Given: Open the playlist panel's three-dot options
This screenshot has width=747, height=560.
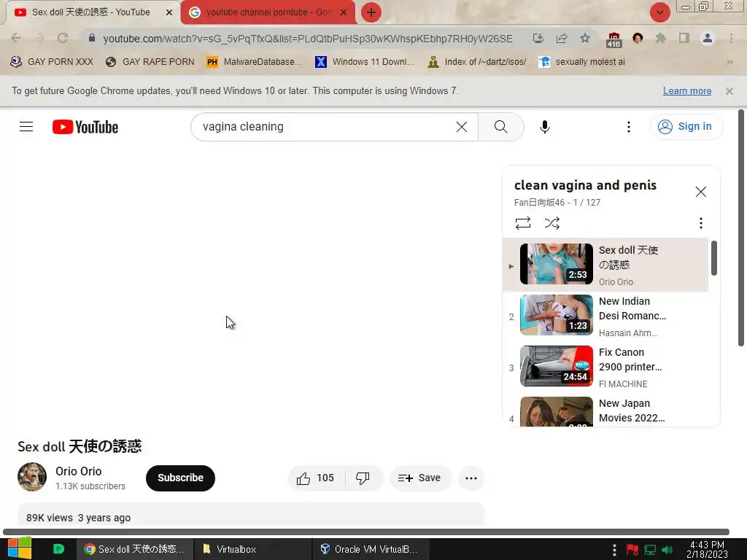Looking at the screenshot, I should pyautogui.click(x=700, y=223).
